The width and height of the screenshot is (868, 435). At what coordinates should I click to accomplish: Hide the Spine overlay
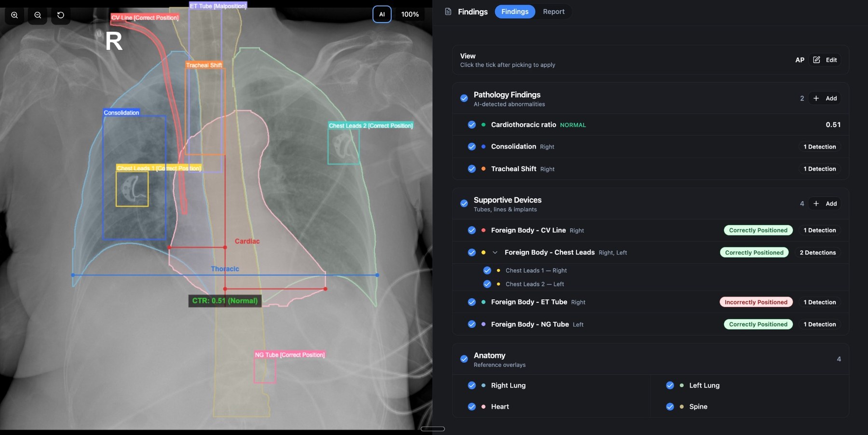tap(670, 407)
